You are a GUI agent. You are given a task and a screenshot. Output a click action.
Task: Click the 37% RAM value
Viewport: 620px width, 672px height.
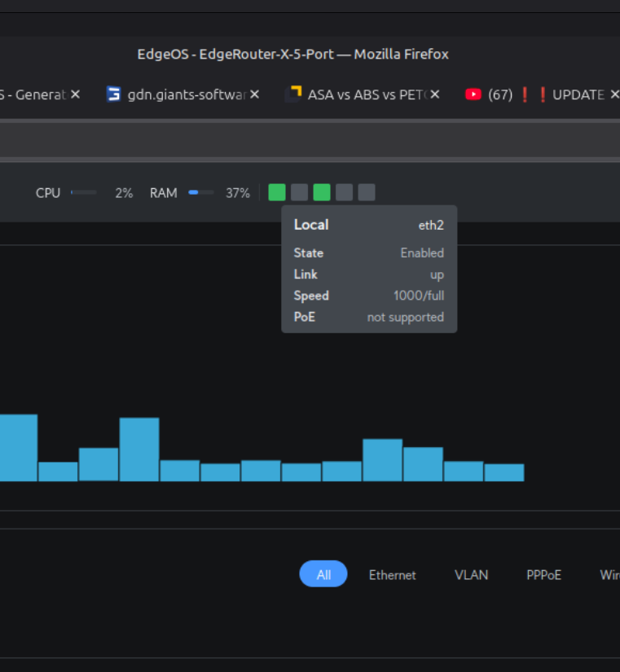[238, 193]
